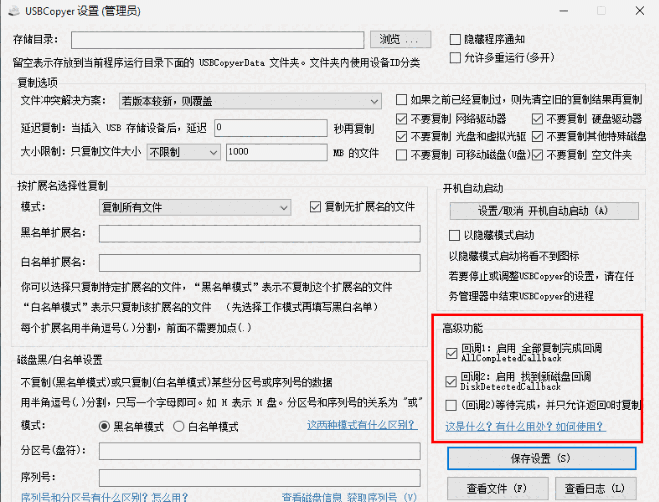659x502 pixels.
Task: Open the 文件冲突解决方案 dropdown
Action: [x=250, y=101]
